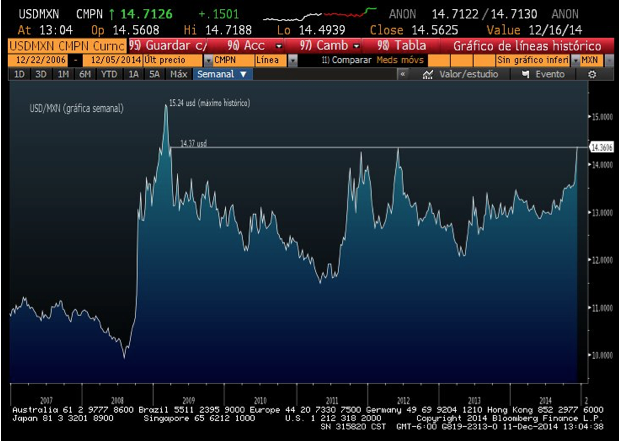Click the intraday sparkline mini chart
The height and width of the screenshot is (441, 619).
[320, 14]
